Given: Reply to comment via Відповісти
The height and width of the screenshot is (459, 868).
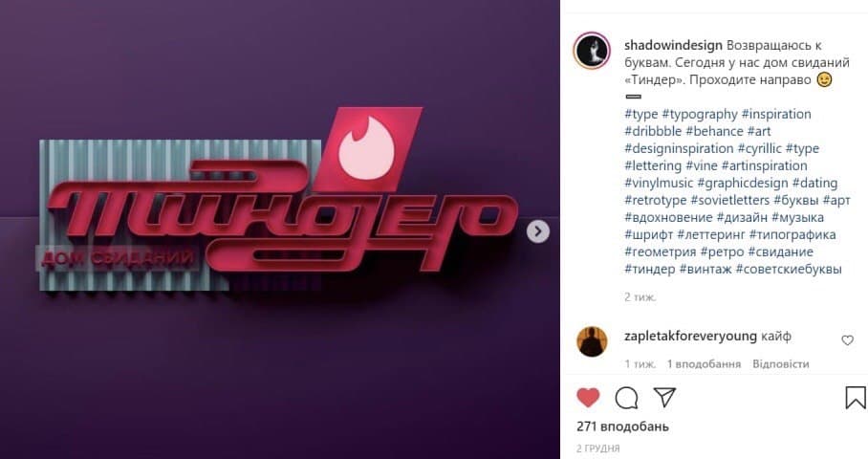Looking at the screenshot, I should point(781,363).
